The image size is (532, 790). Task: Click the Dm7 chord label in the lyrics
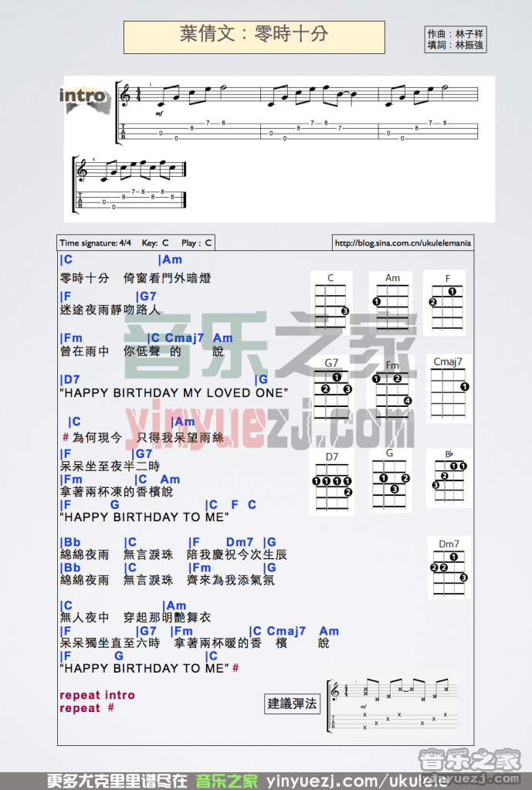tap(240, 542)
